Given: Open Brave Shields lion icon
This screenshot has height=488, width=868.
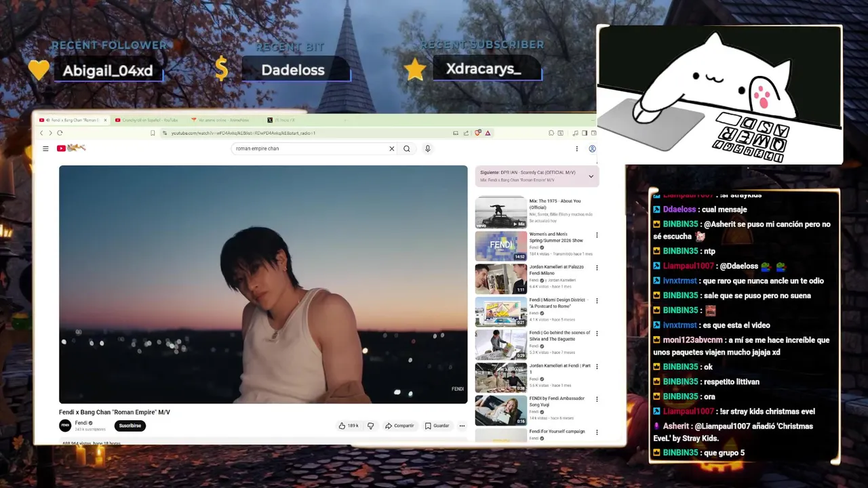Looking at the screenshot, I should click(477, 133).
